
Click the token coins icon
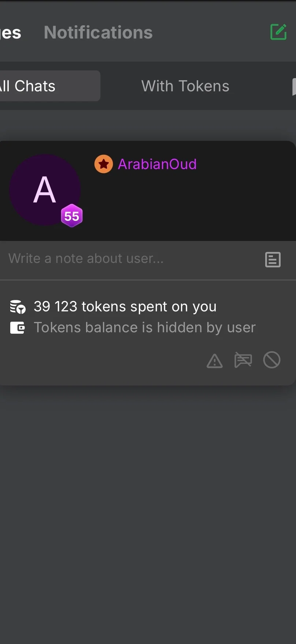coord(18,307)
